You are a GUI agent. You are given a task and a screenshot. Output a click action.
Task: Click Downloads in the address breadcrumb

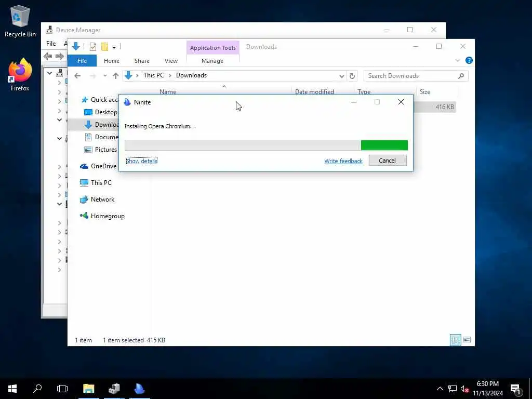tap(191, 75)
